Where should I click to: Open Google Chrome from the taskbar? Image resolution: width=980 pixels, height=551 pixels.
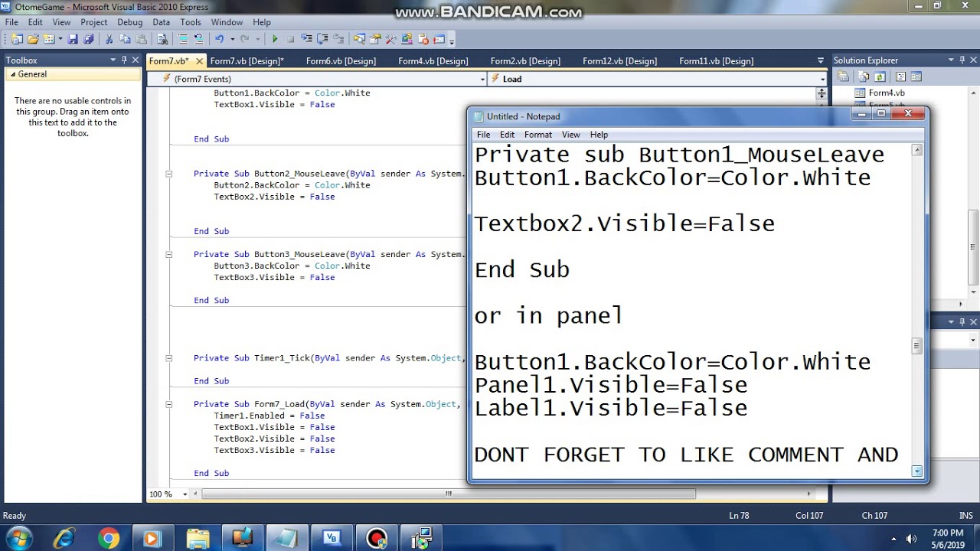click(109, 539)
